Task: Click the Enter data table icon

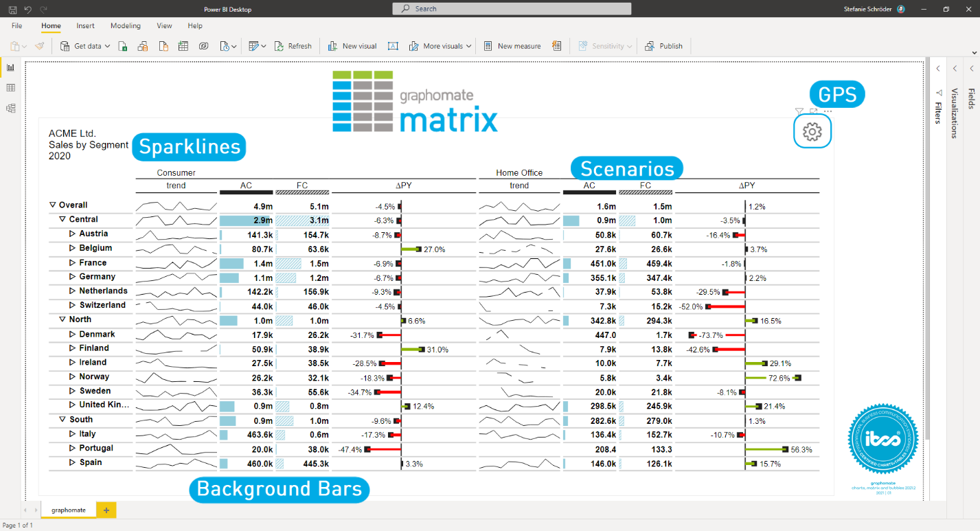Action: pyautogui.click(x=183, y=46)
